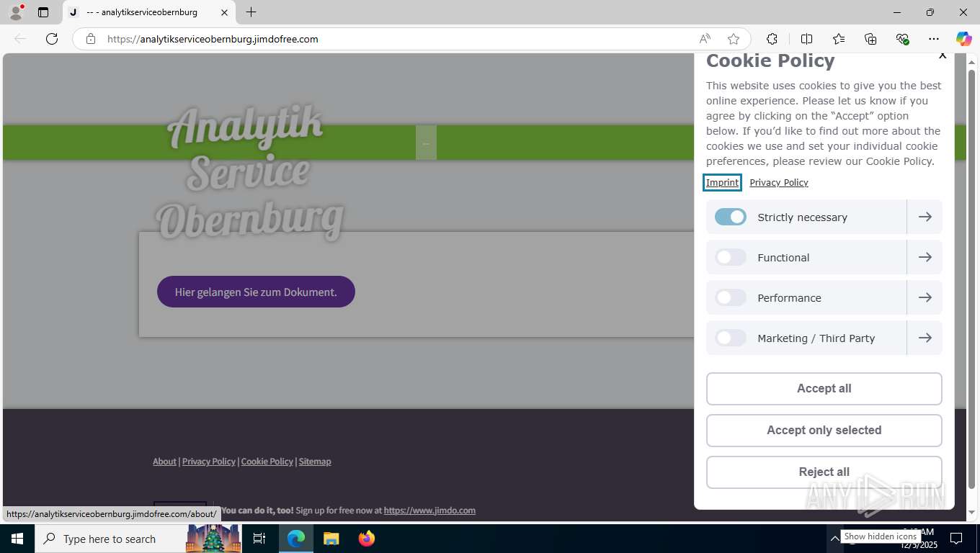Open a new browser tab

click(x=251, y=12)
